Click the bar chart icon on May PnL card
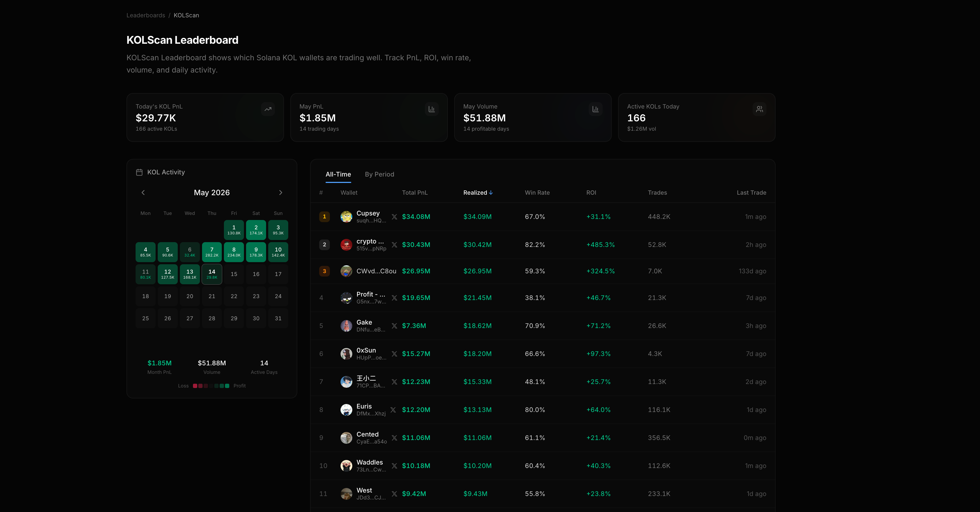The height and width of the screenshot is (512, 980). click(431, 109)
